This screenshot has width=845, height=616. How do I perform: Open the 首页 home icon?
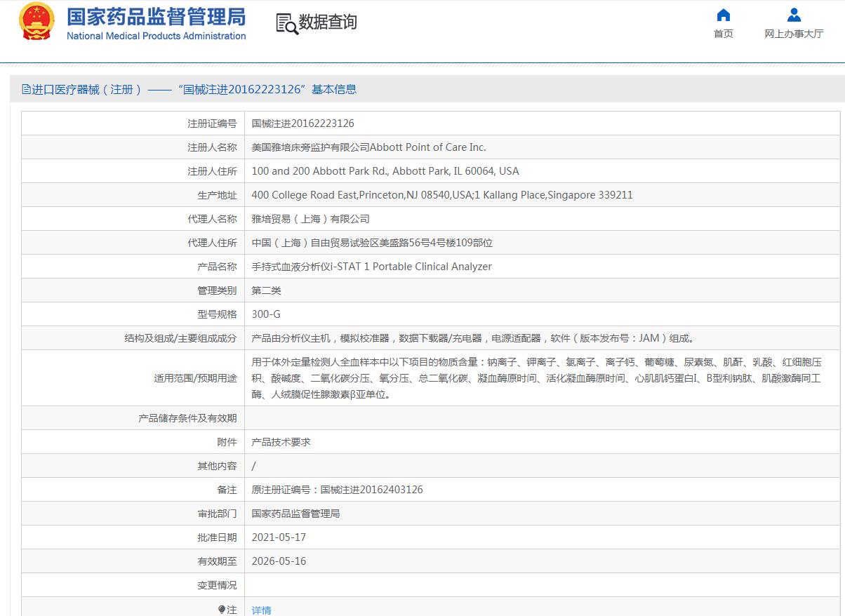click(723, 15)
